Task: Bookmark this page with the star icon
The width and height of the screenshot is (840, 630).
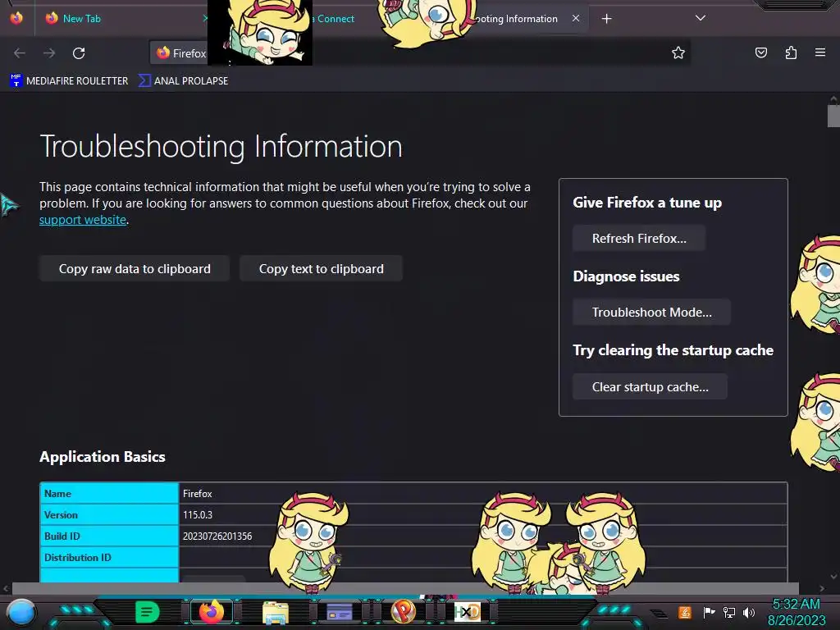Action: (x=678, y=52)
